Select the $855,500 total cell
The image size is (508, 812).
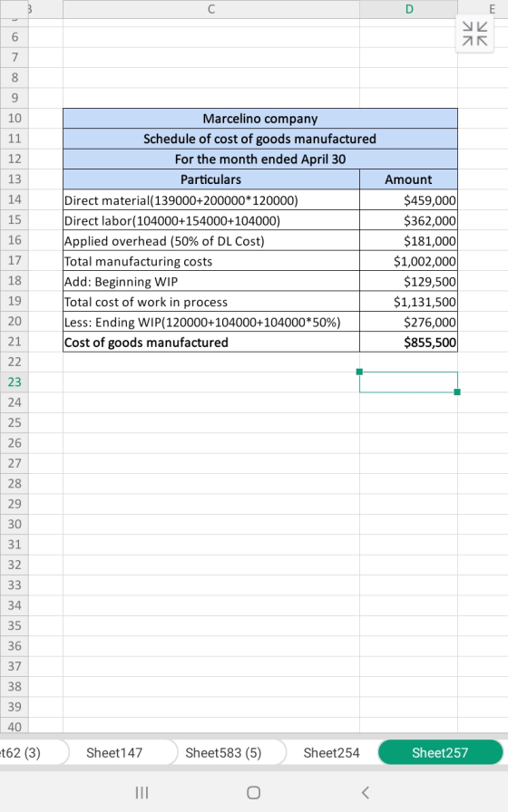point(408,343)
